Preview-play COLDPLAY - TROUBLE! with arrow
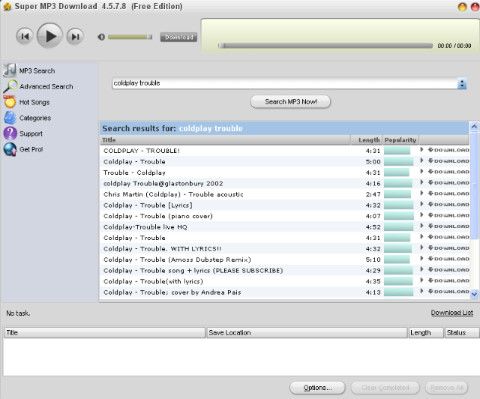 click(422, 150)
